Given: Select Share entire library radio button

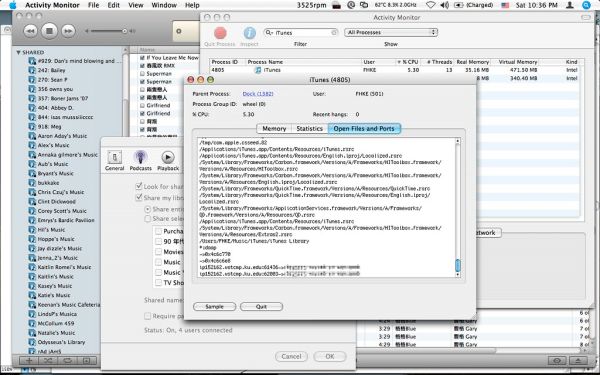Looking at the screenshot, I should tap(147, 209).
